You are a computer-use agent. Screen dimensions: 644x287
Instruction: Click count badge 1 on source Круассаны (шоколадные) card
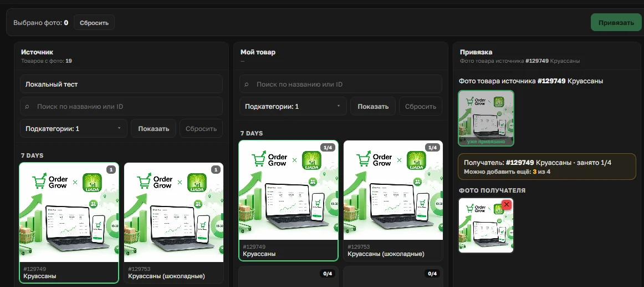pyautogui.click(x=216, y=169)
